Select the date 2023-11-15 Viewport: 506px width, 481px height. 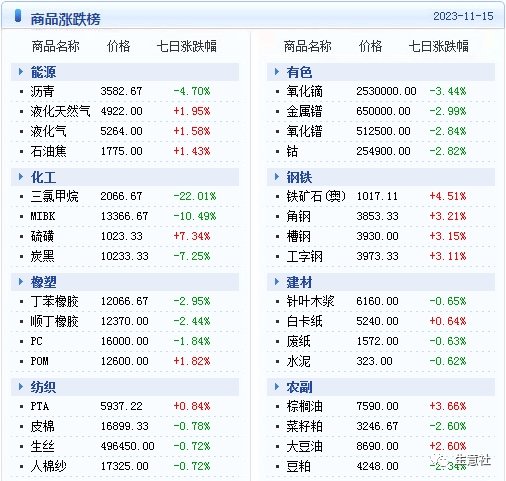tap(463, 16)
